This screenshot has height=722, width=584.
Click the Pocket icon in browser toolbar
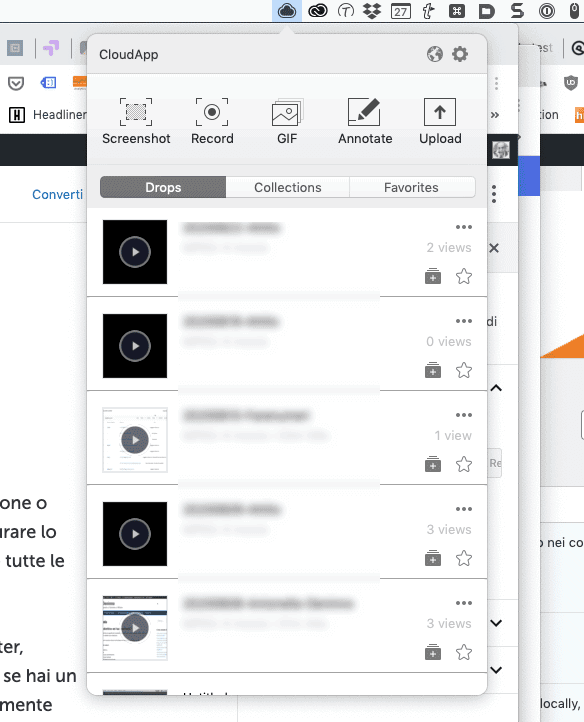pos(16,83)
